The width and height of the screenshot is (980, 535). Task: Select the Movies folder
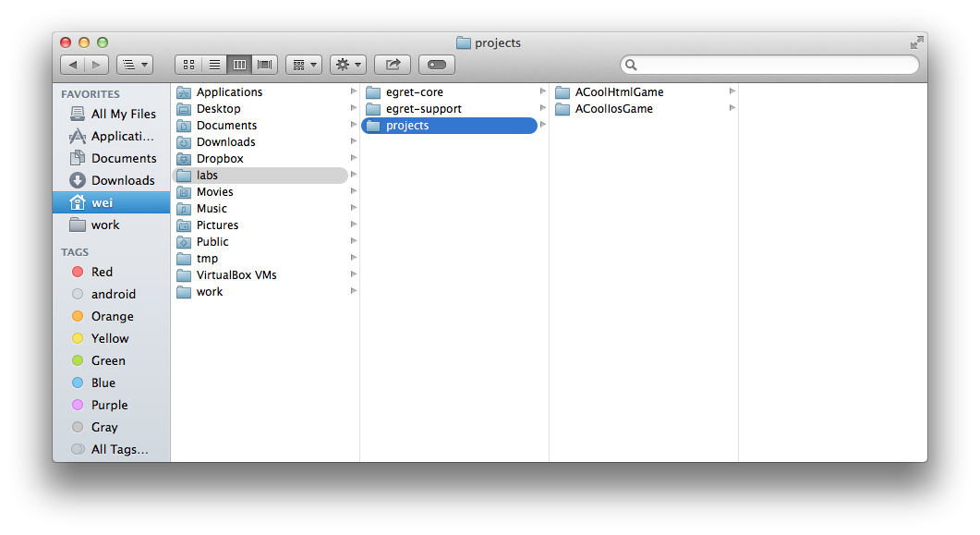coord(260,192)
